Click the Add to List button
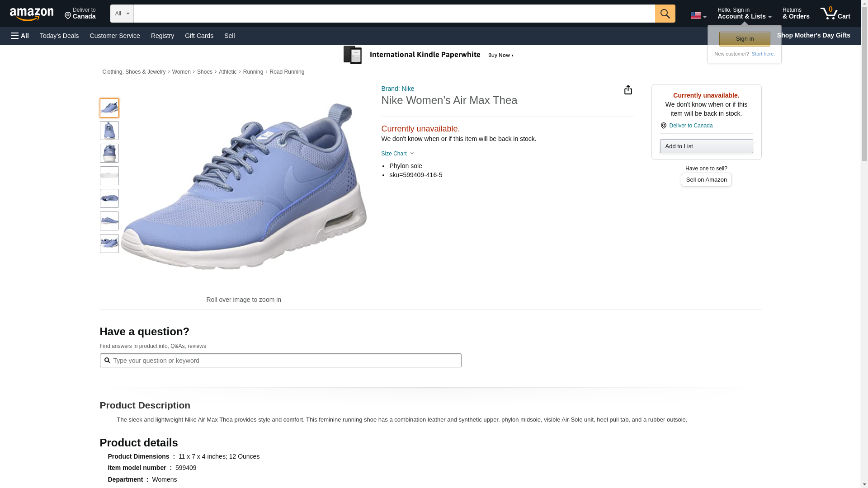868x488 pixels. point(706,146)
